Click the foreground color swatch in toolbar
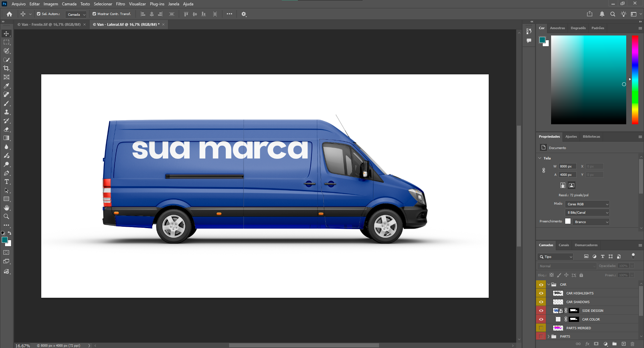The image size is (644, 348). coord(4,239)
